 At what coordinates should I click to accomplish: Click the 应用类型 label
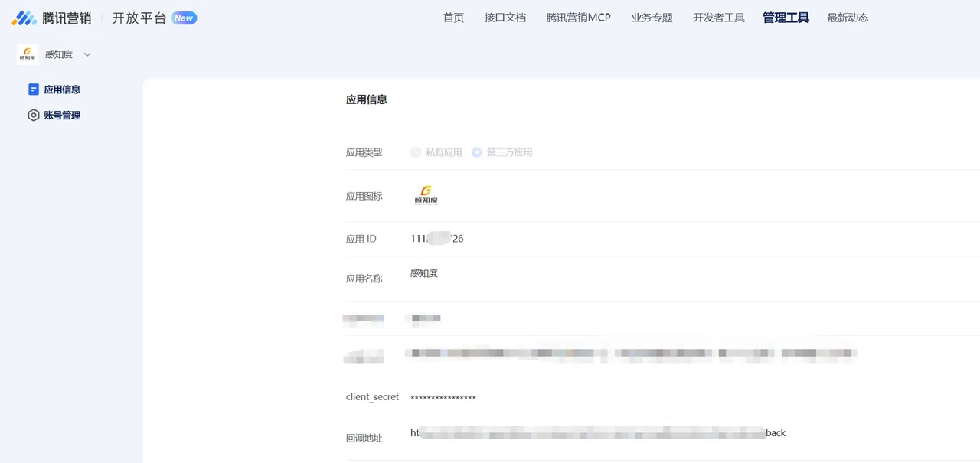[x=364, y=152]
